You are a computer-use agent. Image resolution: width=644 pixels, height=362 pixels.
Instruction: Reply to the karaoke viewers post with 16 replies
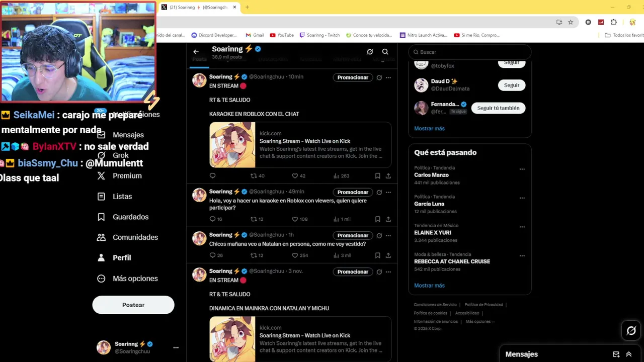(215, 219)
